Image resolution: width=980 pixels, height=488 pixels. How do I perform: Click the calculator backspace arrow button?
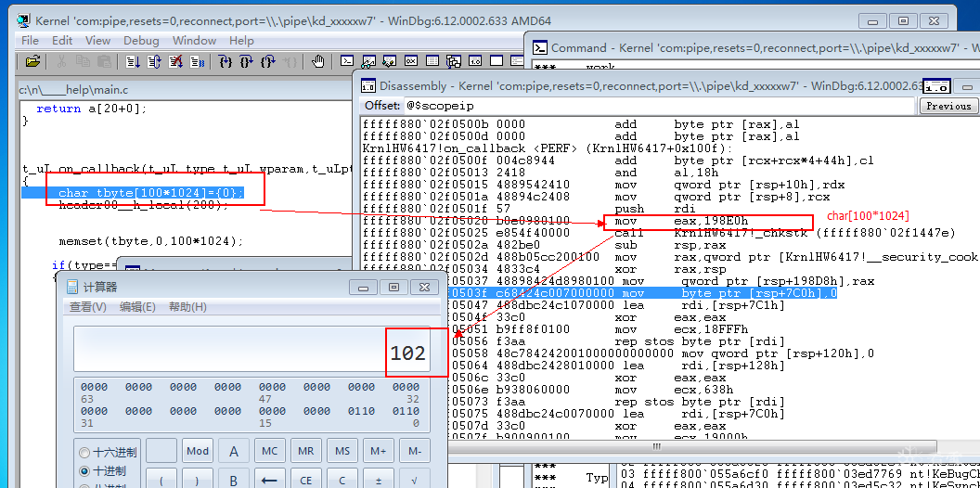coord(270,480)
